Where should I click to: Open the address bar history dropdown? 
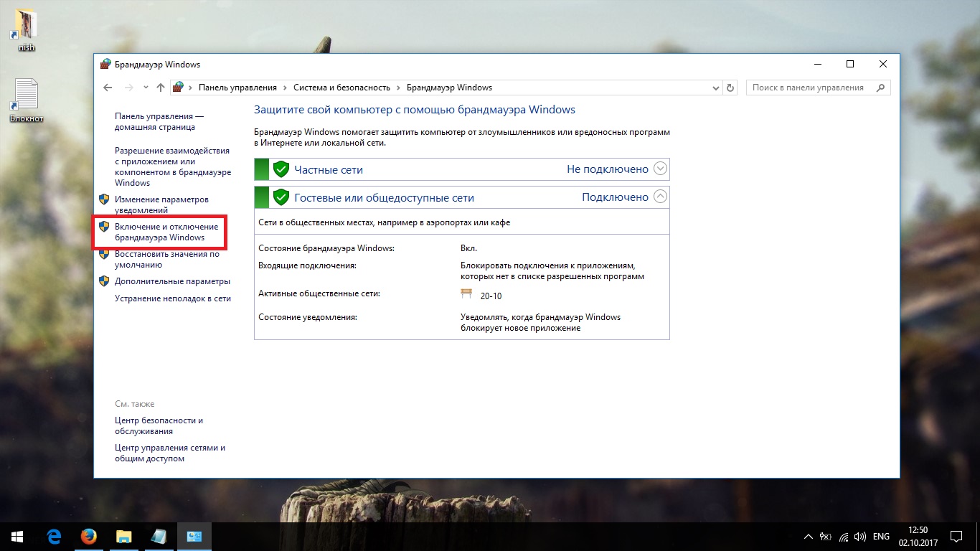tap(715, 88)
